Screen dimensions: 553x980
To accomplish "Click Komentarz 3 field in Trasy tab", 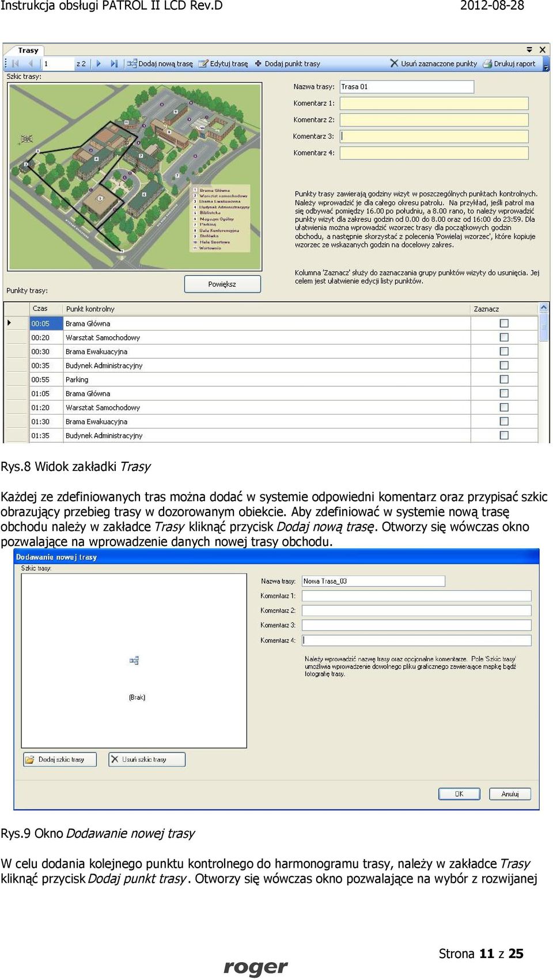I will tap(434, 136).
